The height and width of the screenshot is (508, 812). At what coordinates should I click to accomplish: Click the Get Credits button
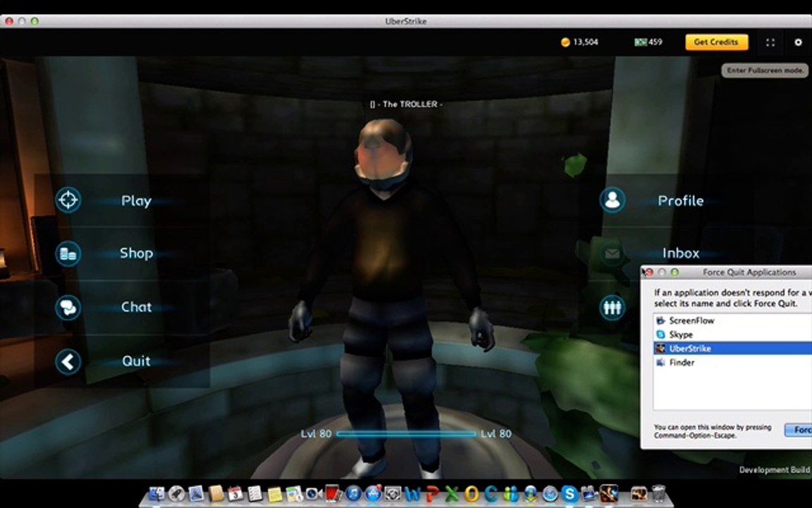[717, 42]
